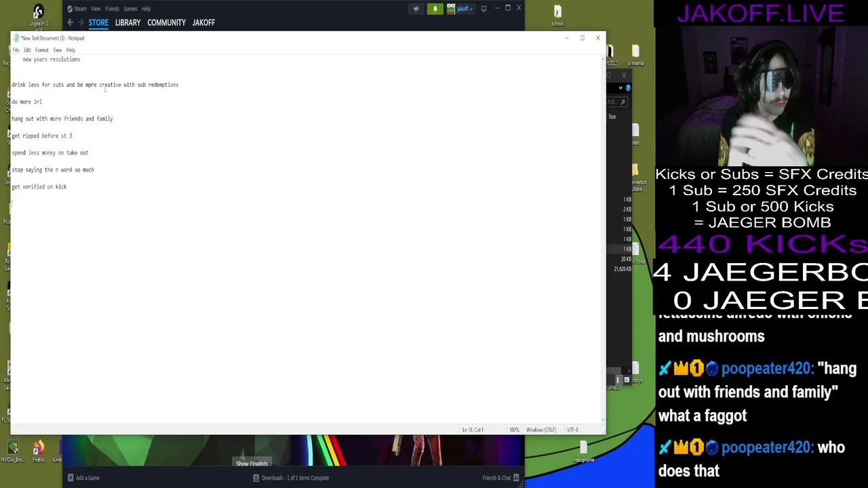The width and height of the screenshot is (868, 488).
Task: Click the Add a Game label
Action: click(x=87, y=478)
